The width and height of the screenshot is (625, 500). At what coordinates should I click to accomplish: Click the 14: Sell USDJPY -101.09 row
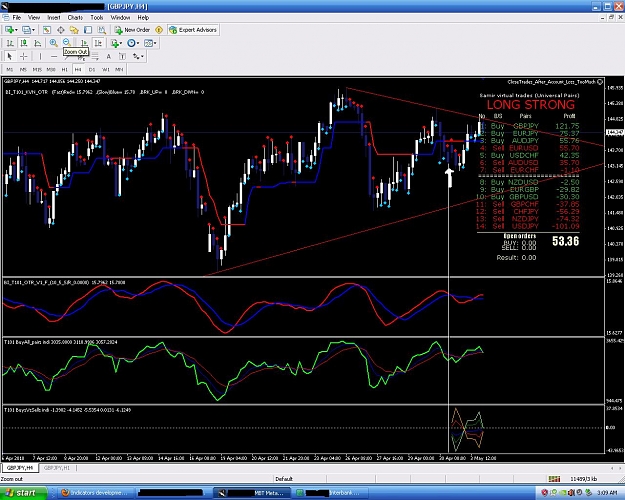pyautogui.click(x=529, y=226)
